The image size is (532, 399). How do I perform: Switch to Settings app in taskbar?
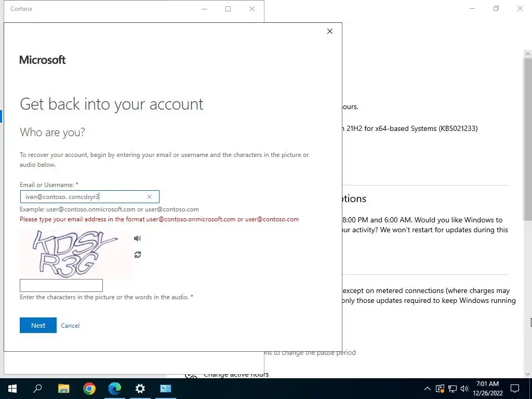pyautogui.click(x=140, y=389)
